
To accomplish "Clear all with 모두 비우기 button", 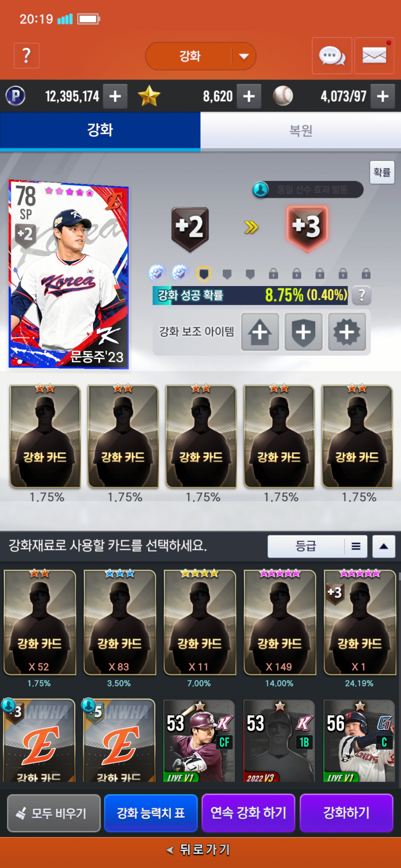I will pos(54,813).
